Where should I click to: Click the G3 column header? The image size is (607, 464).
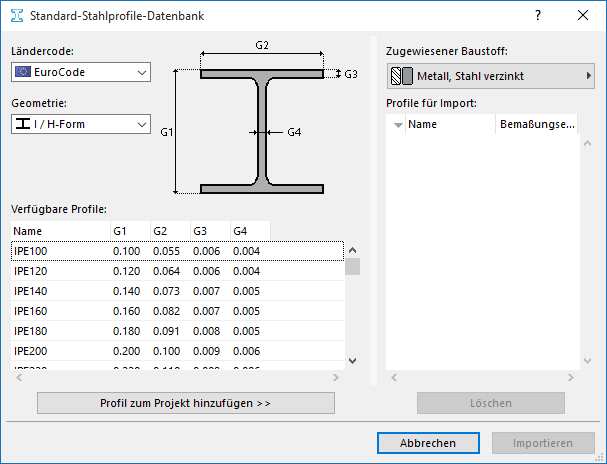coord(210,231)
